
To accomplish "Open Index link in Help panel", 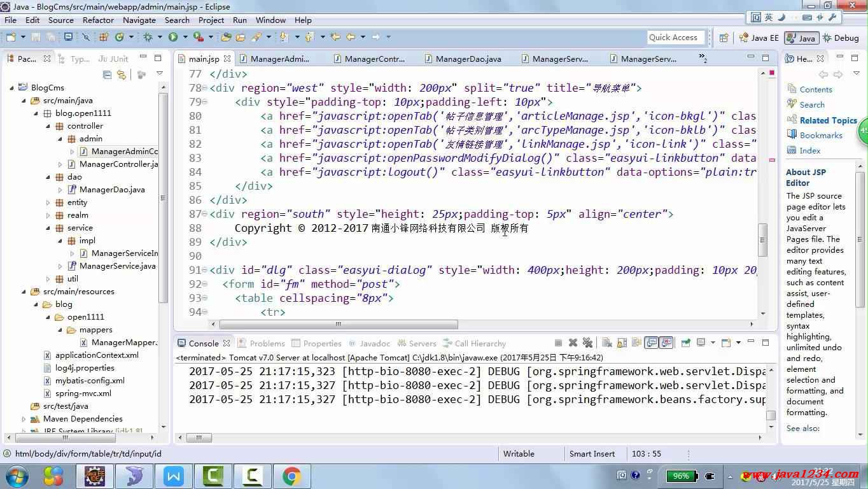I will coord(810,151).
